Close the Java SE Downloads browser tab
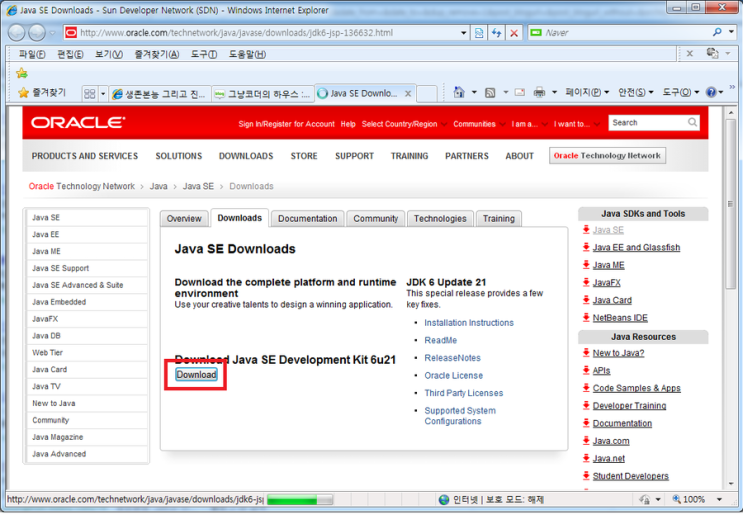Viewport: 743px width, 515px height. pyautogui.click(x=408, y=94)
